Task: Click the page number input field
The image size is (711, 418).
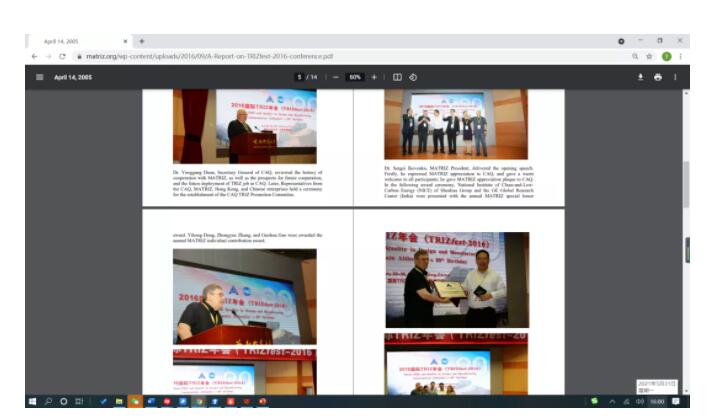Action: pos(299,77)
